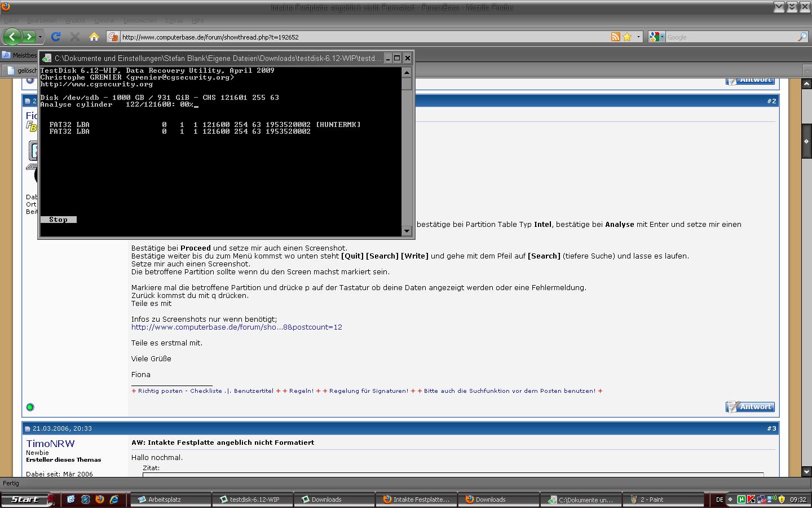
Task: Click the browser page scrollbar thumb
Action: (x=806, y=141)
